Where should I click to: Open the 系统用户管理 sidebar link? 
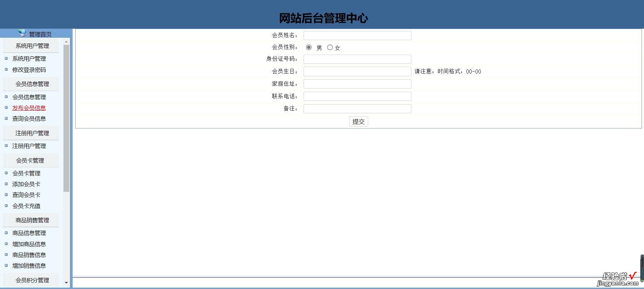(29, 59)
